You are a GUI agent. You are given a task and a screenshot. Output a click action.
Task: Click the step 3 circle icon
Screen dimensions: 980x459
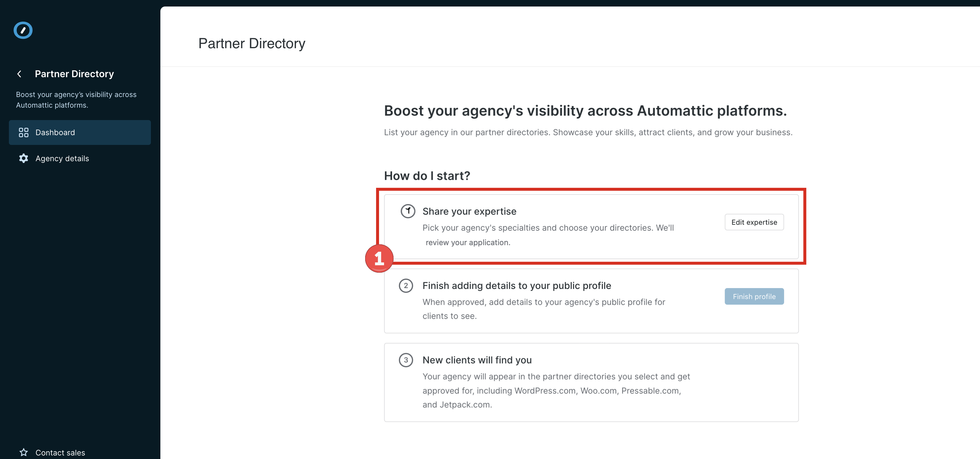[406, 360]
